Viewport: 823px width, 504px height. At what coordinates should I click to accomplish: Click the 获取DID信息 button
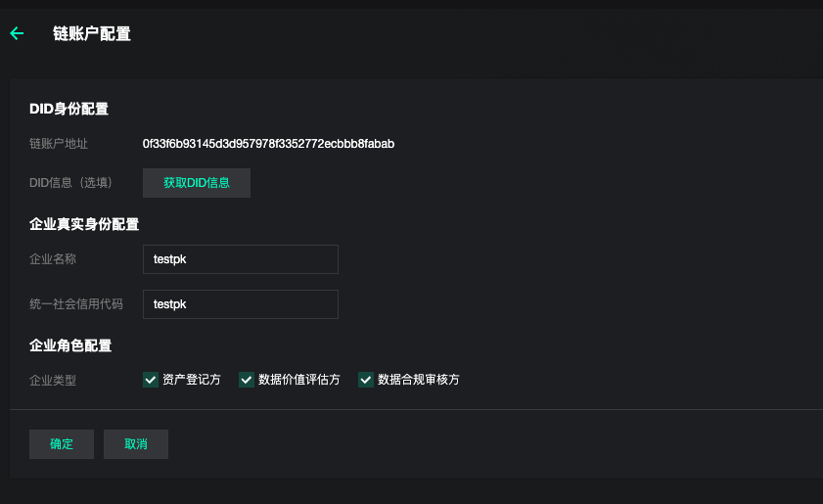pos(197,183)
